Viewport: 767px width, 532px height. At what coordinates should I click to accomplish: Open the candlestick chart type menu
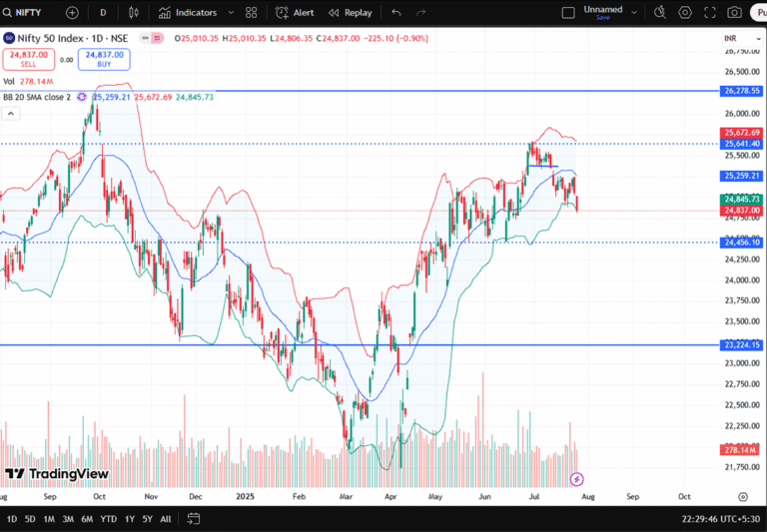(x=134, y=13)
